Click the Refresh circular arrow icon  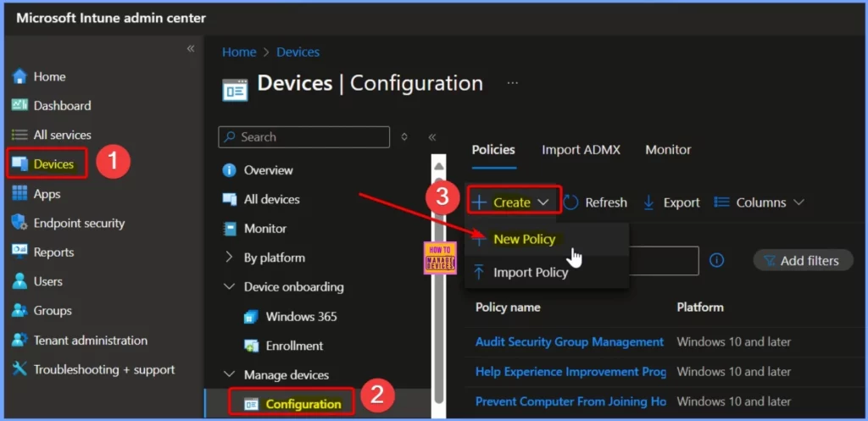(x=570, y=202)
